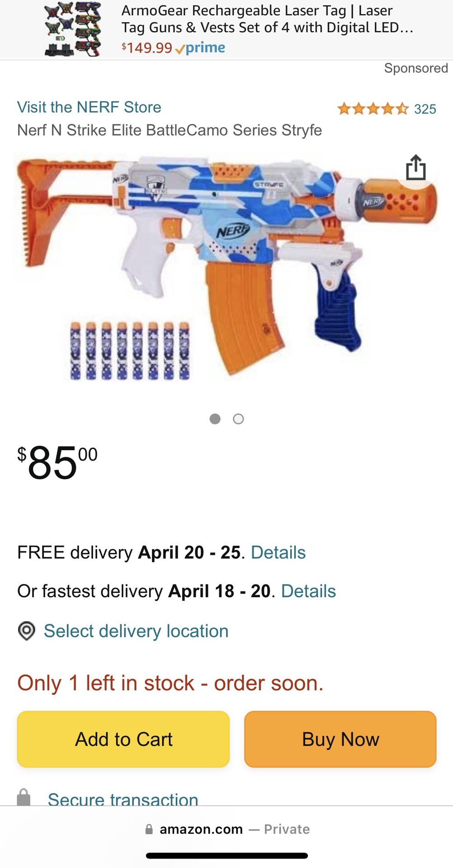Select the first image carousel dot
Viewport: 453px width, 868px height.
pyautogui.click(x=215, y=419)
